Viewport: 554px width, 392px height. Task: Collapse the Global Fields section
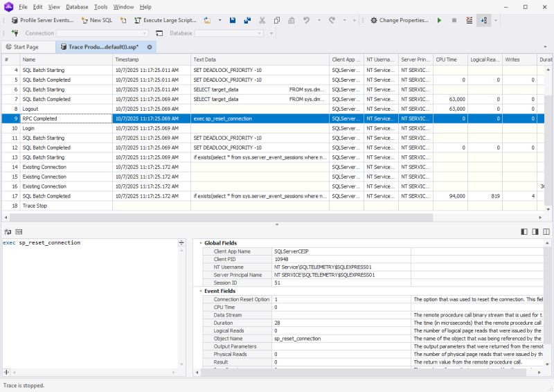tap(201, 243)
